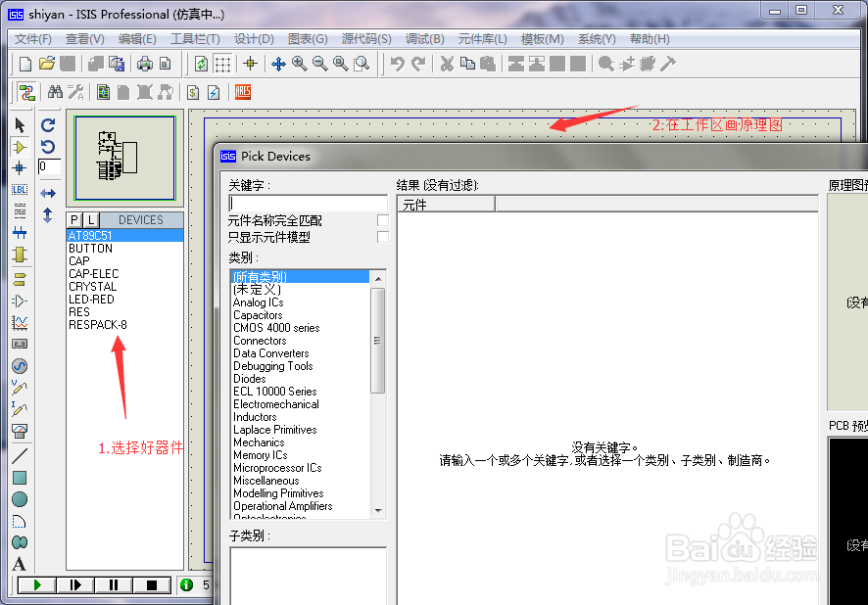The image size is (868, 605).
Task: Click the Zoom In magnifier icon
Action: tap(300, 64)
